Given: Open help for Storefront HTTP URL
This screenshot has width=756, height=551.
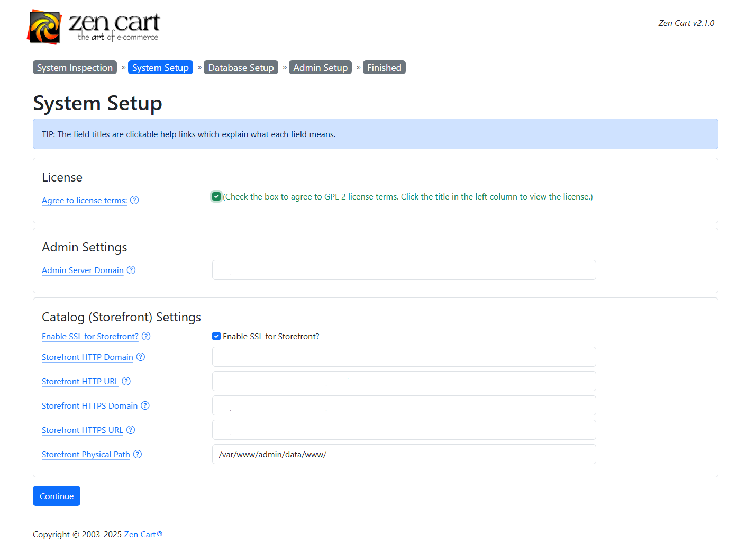Looking at the screenshot, I should point(126,381).
